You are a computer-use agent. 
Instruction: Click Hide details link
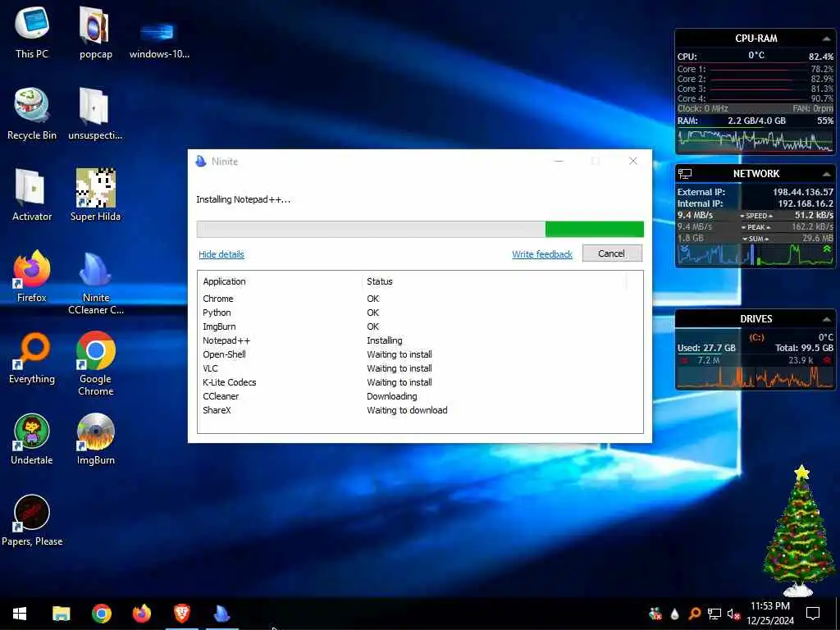(x=221, y=254)
